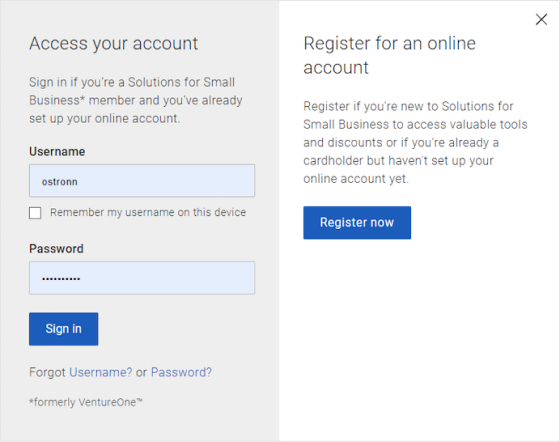
Task: Click the bold Password label above the field
Action: [x=56, y=248]
